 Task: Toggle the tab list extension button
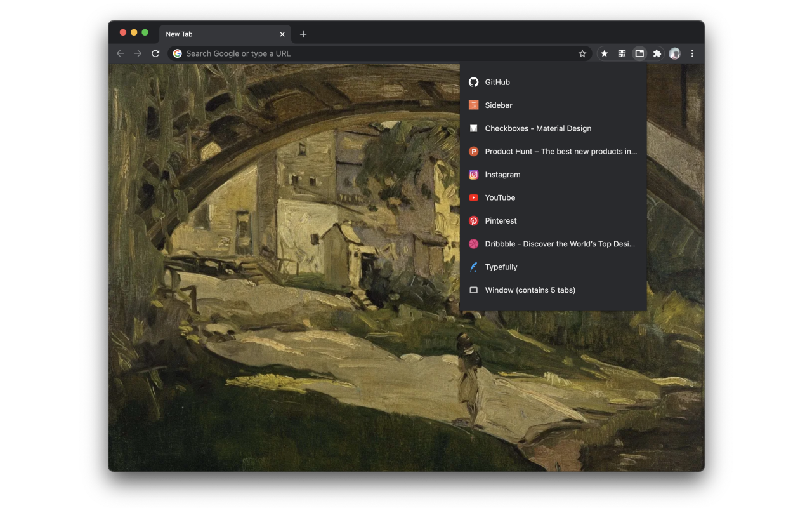pyautogui.click(x=639, y=54)
